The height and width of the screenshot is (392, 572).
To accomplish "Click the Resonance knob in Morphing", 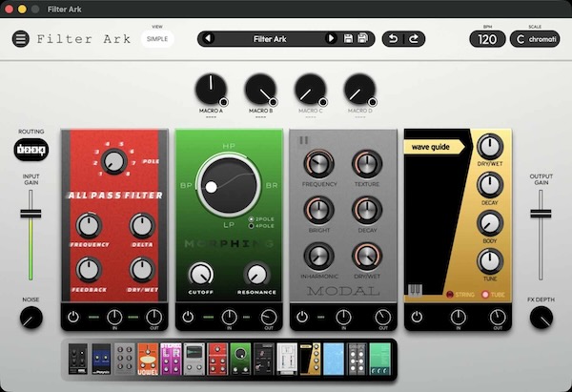I will pyautogui.click(x=256, y=275).
